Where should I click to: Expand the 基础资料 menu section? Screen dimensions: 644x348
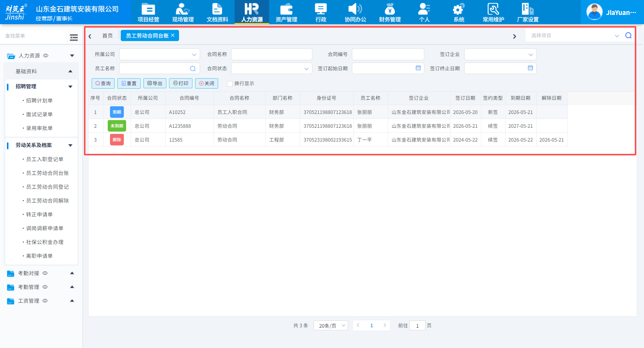pyautogui.click(x=41, y=71)
